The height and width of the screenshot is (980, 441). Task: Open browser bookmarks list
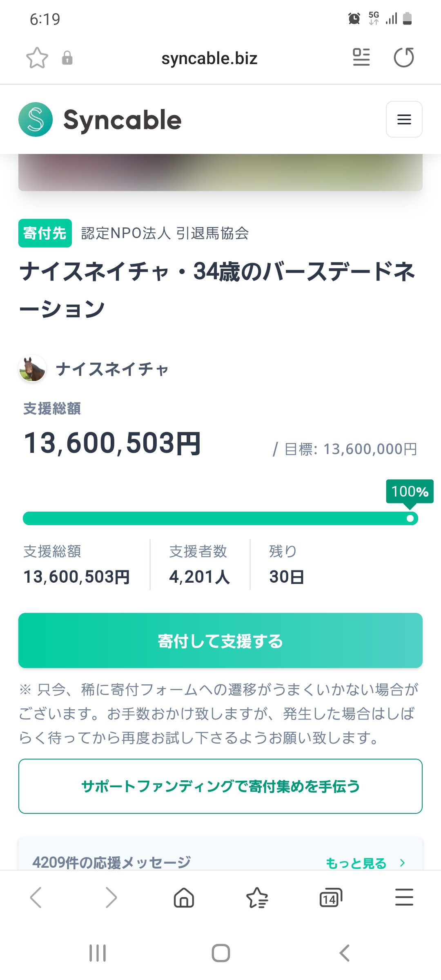click(257, 898)
